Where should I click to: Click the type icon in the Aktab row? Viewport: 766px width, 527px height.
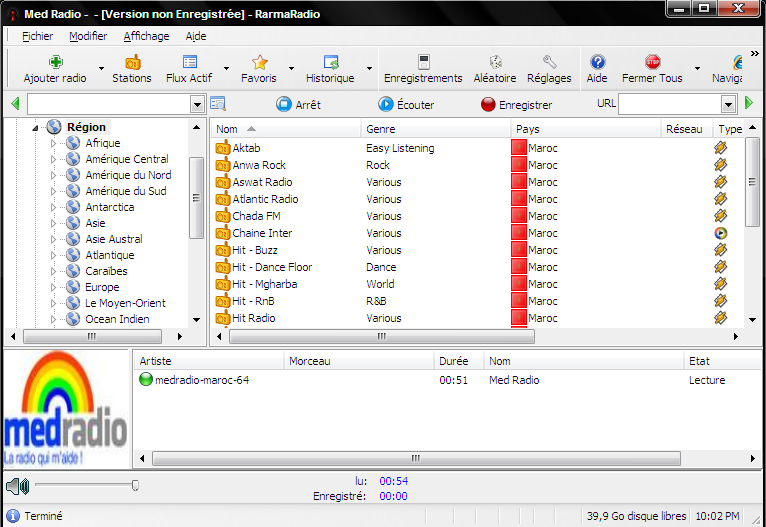(720, 148)
